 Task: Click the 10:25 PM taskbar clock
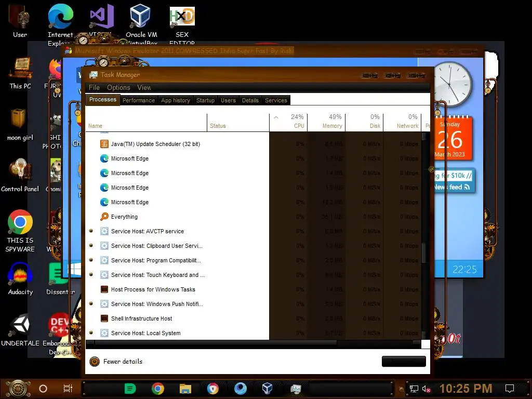coord(465,389)
